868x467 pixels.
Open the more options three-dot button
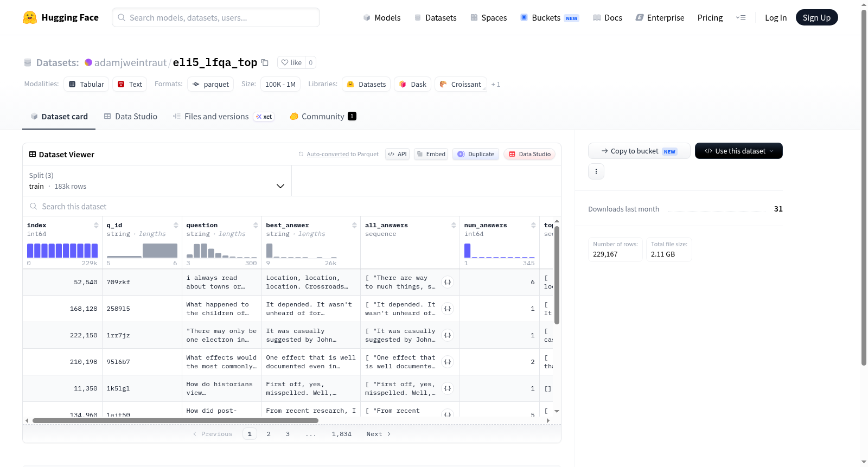[x=596, y=171]
